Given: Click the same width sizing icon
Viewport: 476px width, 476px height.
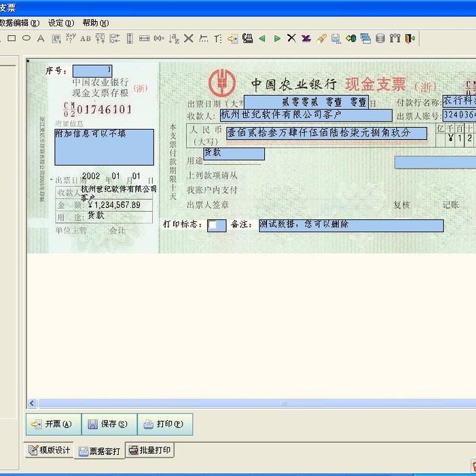Looking at the screenshot, I should tap(144, 38).
